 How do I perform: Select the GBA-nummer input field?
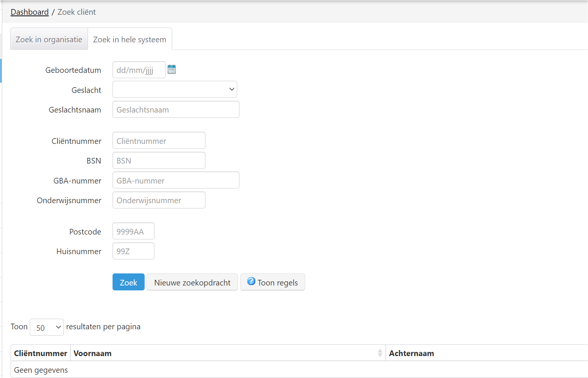pos(176,181)
